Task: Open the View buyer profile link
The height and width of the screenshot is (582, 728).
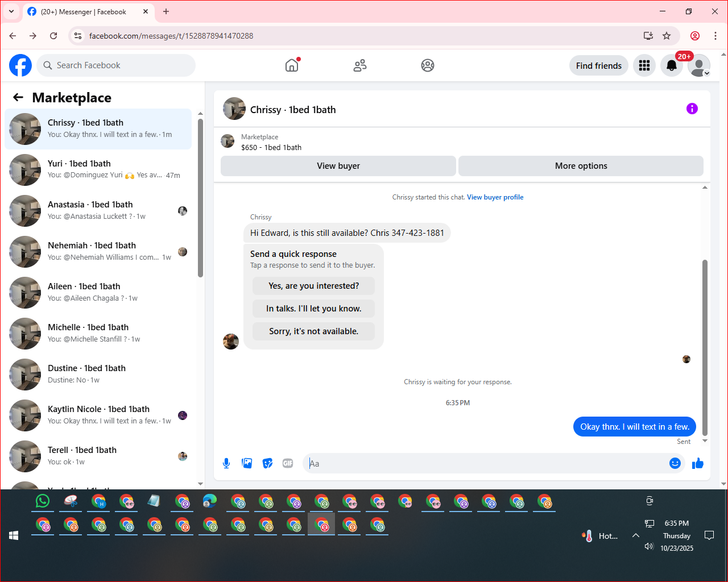Action: 495,197
